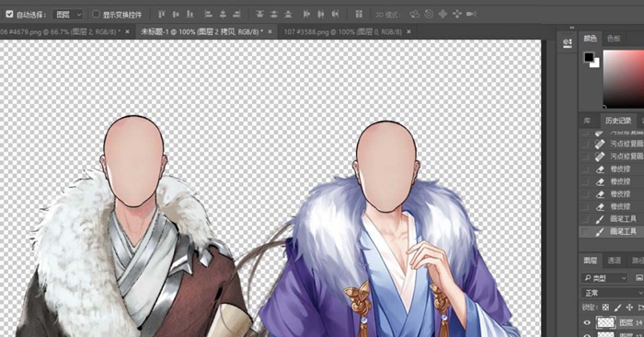Open the 通道 panel tab
This screenshot has width=644, height=337.
[614, 261]
